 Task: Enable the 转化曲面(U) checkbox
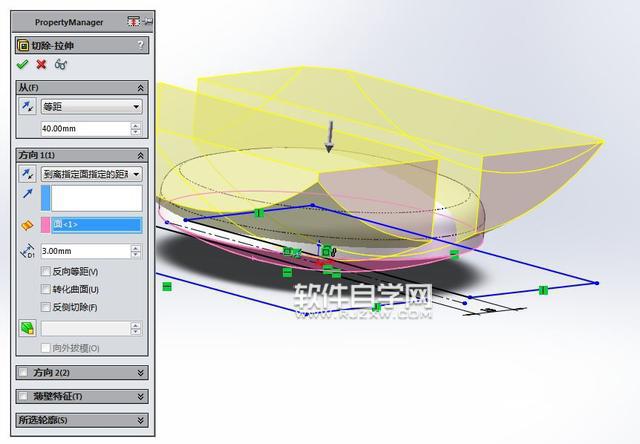coord(46,289)
